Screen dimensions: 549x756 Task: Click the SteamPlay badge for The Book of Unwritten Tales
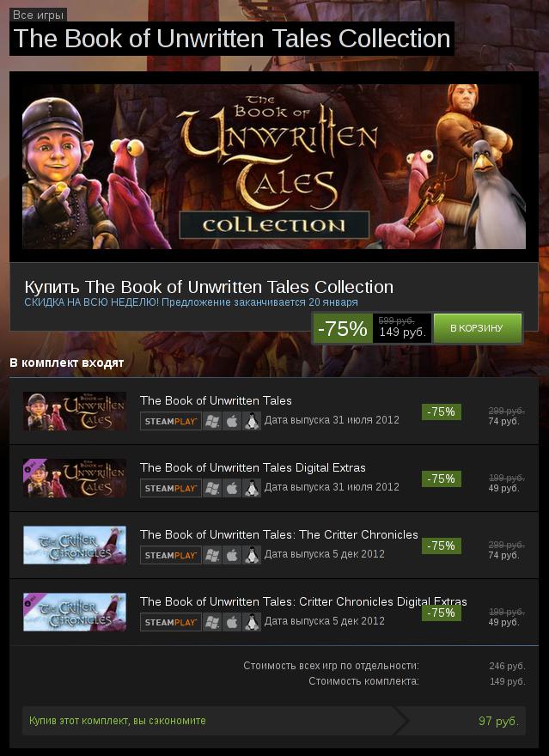[x=171, y=421]
